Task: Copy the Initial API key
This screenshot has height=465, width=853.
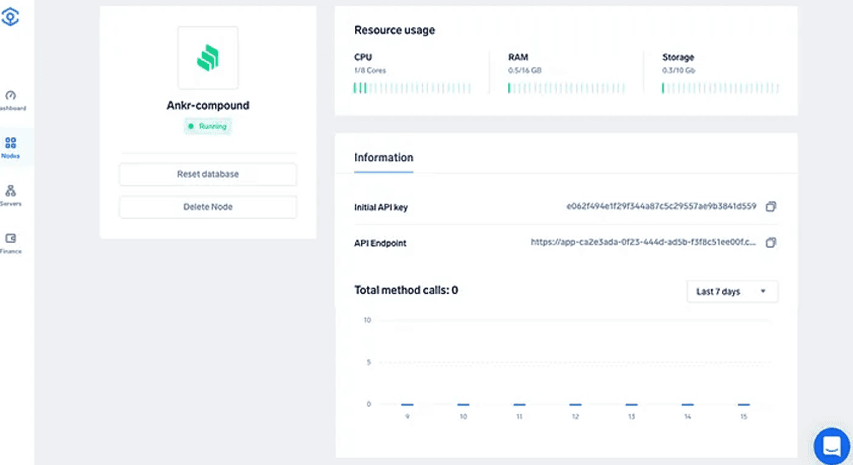Action: 771,207
